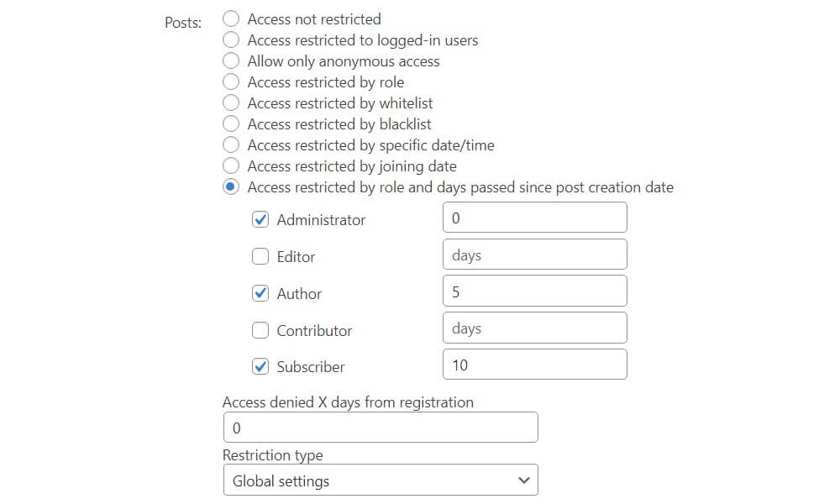
Task: Open the Restriction type dropdown
Action: (380, 480)
